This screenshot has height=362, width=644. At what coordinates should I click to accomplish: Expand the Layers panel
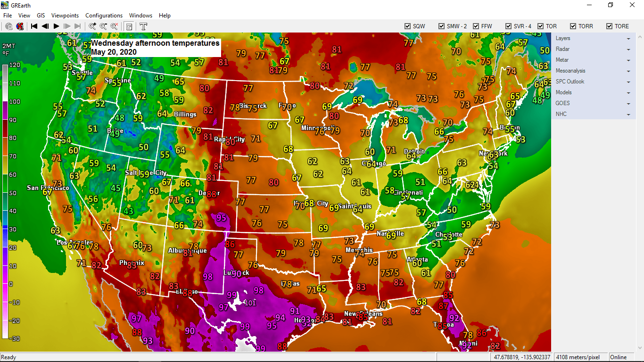coord(593,38)
